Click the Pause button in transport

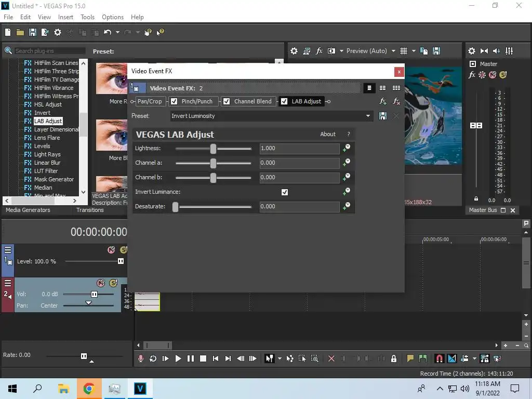click(x=190, y=358)
